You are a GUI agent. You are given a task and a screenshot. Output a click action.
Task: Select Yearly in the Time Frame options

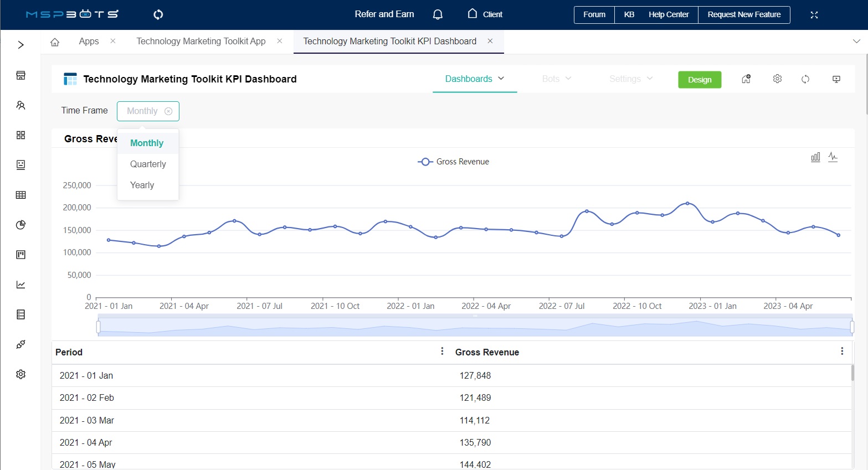click(x=142, y=185)
